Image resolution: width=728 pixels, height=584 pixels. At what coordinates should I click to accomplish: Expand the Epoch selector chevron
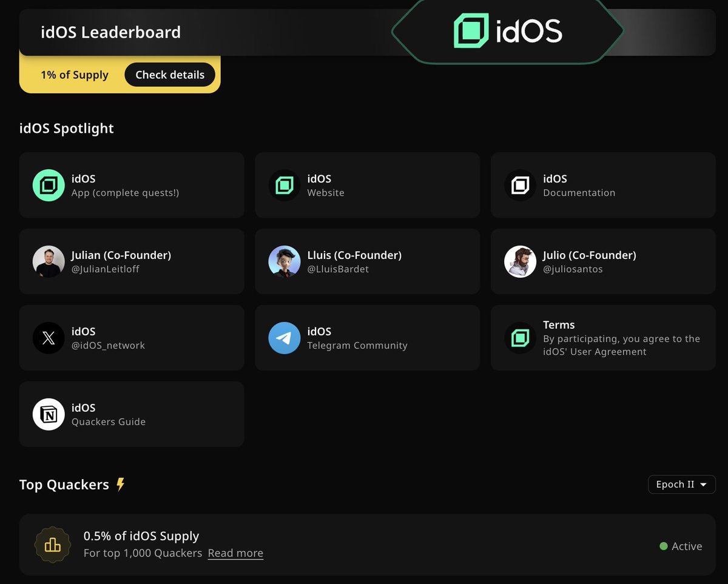703,485
